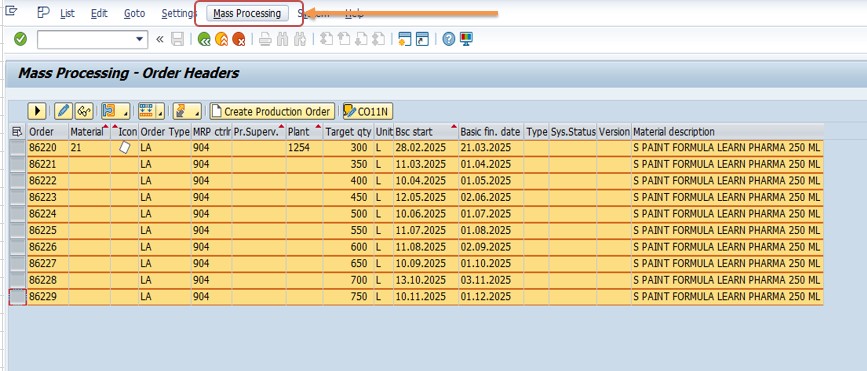Click the Next Page icon
867x371 pixels.
tap(361, 39)
